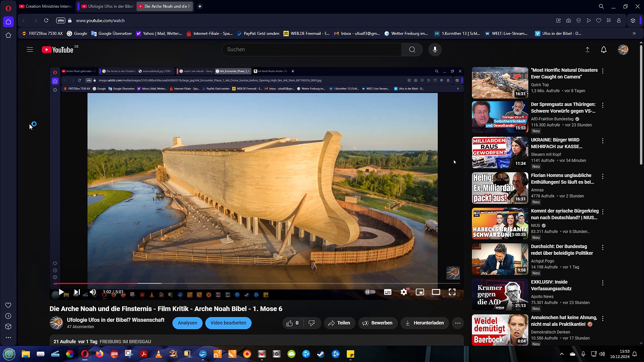Click the Herunterladen button
This screenshot has width=644, height=362.
tap(424, 323)
